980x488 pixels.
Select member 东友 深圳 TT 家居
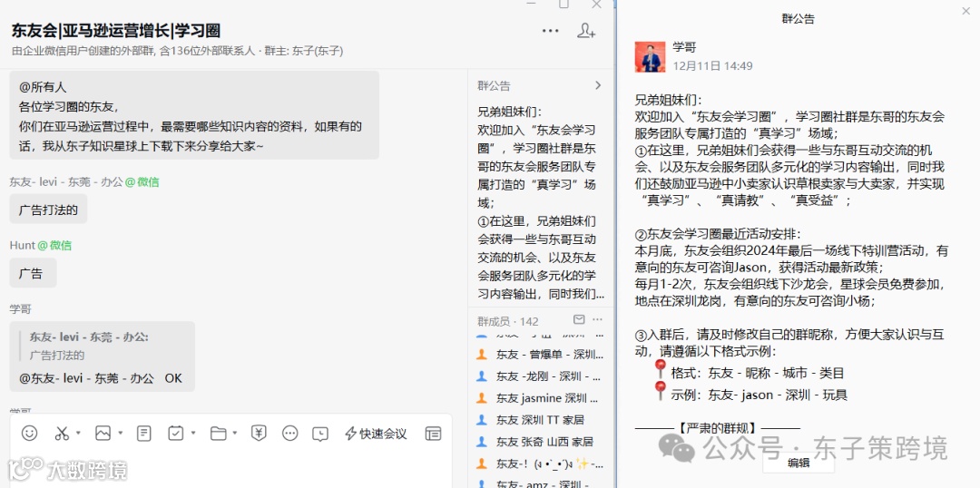point(539,420)
